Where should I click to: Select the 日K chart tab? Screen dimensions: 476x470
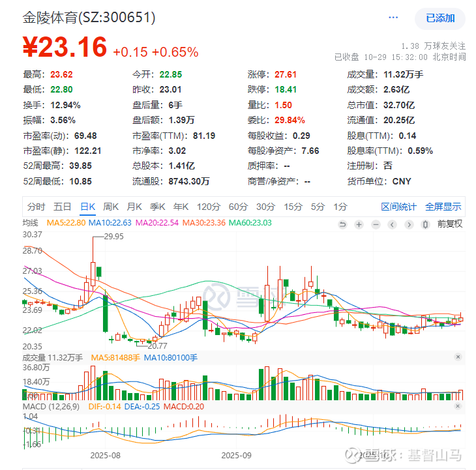(x=88, y=207)
